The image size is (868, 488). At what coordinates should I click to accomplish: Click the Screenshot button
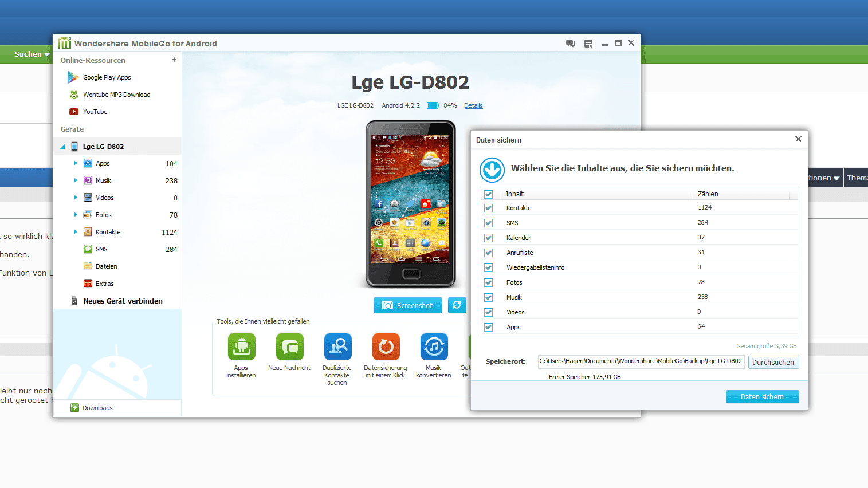point(408,305)
